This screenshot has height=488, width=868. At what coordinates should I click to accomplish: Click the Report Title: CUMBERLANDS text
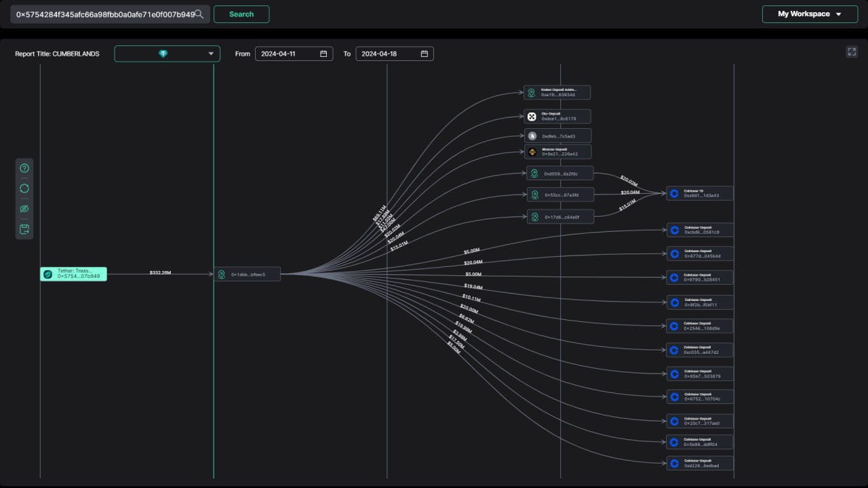pos(57,54)
